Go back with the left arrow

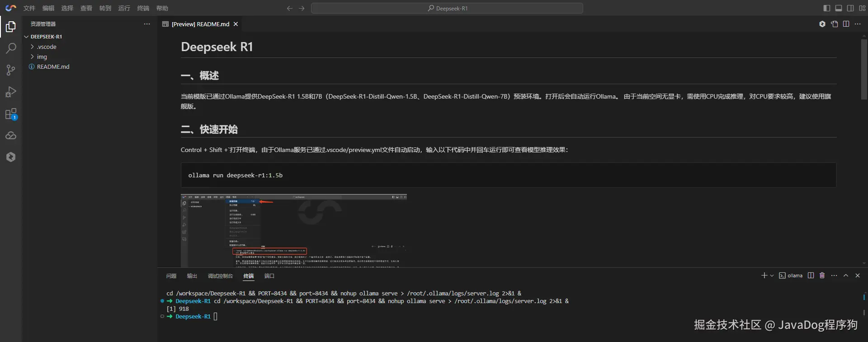click(290, 8)
